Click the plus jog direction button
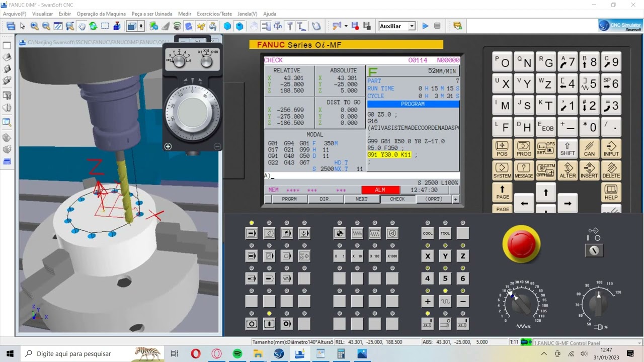This screenshot has width=644, height=362. click(428, 301)
